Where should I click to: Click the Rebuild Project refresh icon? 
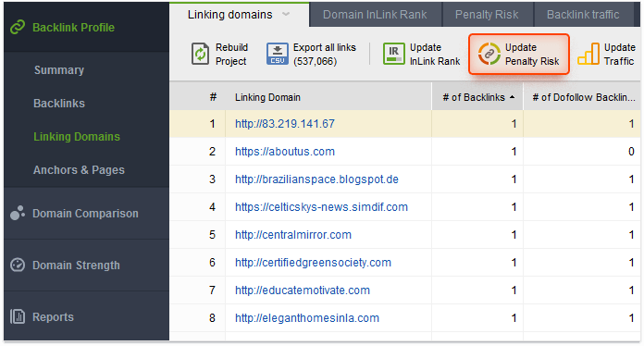pyautogui.click(x=201, y=55)
